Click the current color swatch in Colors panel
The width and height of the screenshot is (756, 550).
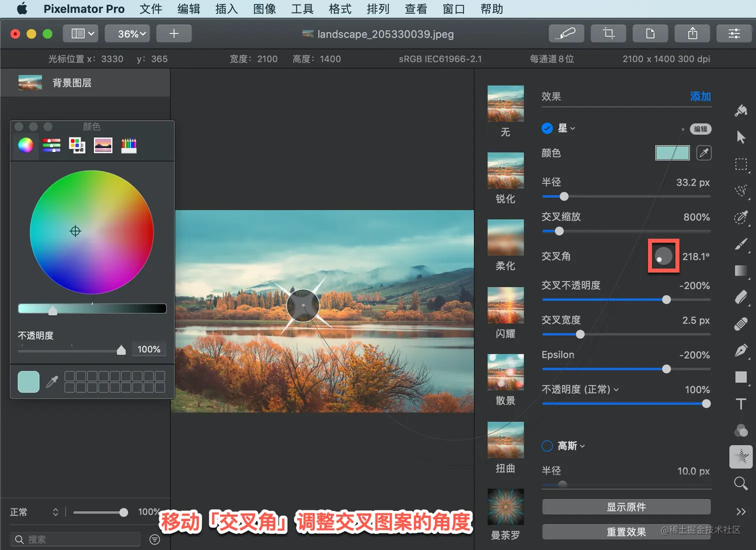tap(28, 382)
